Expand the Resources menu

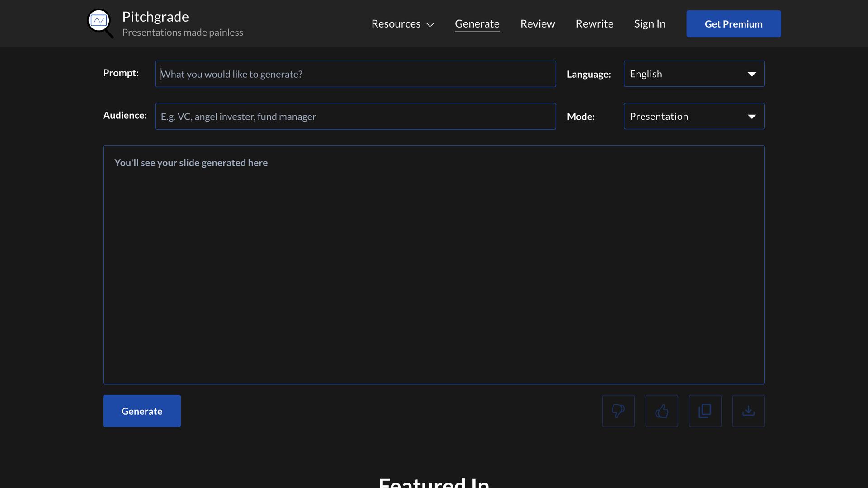point(395,23)
